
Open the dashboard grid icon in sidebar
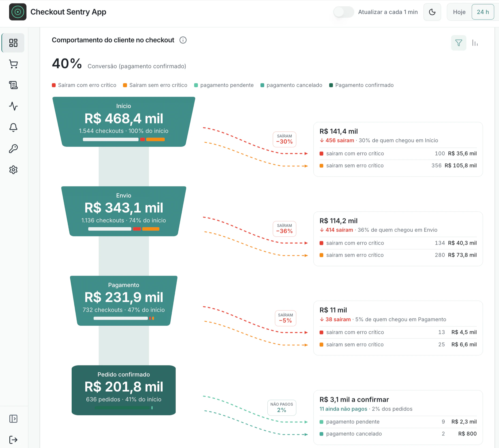13,43
